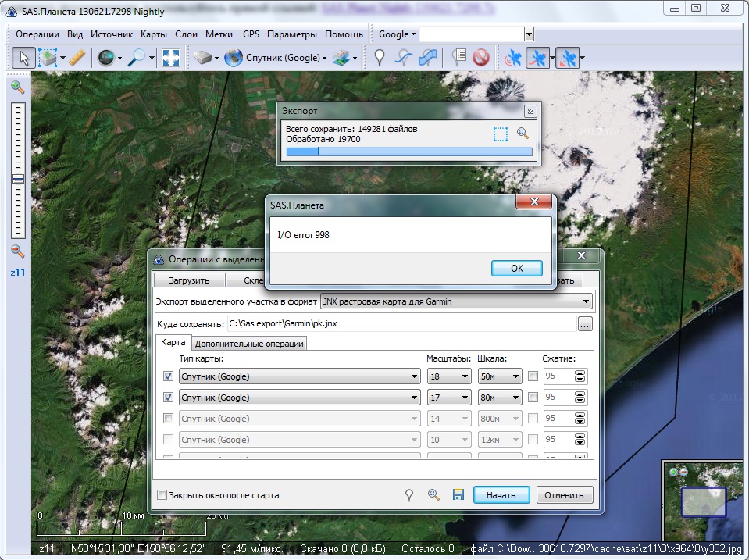
Task: Open the Спутник (Google) map source dropdown in toolbar
Action: tap(324, 58)
